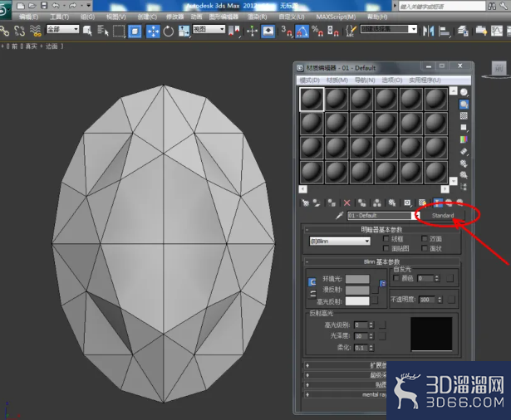Screen dimensions: 511x420
Task: Toggle Backlight icon in Material Editor side column
Action: point(464,105)
